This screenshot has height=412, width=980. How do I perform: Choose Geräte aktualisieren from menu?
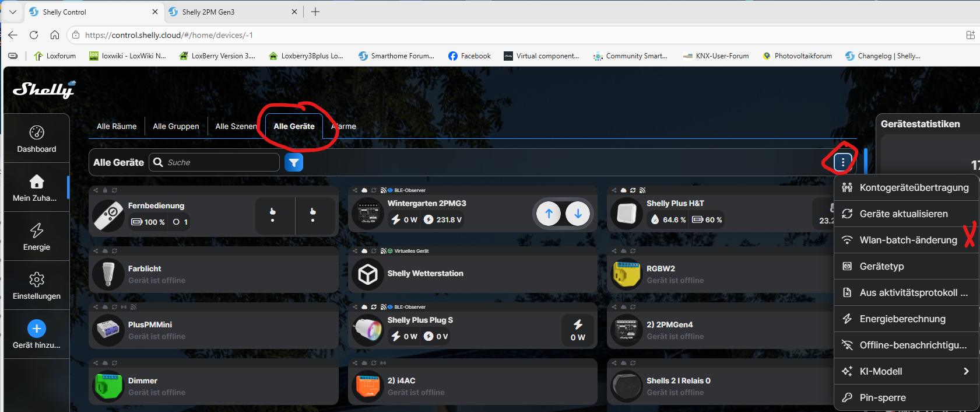(x=907, y=214)
